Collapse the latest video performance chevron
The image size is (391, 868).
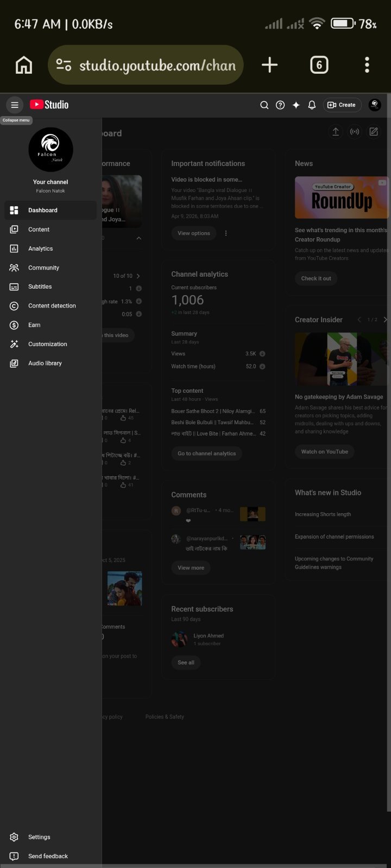click(138, 238)
